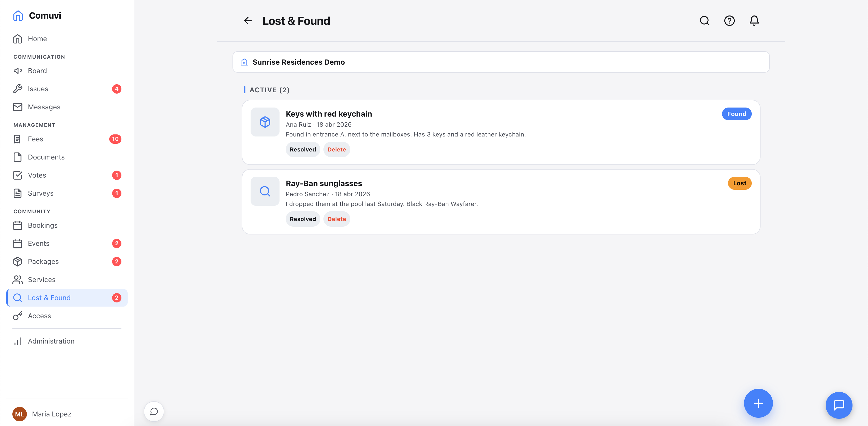Mark Ray-Ban sunglasses as Resolved
Viewport: 868px width, 426px height.
tap(303, 219)
